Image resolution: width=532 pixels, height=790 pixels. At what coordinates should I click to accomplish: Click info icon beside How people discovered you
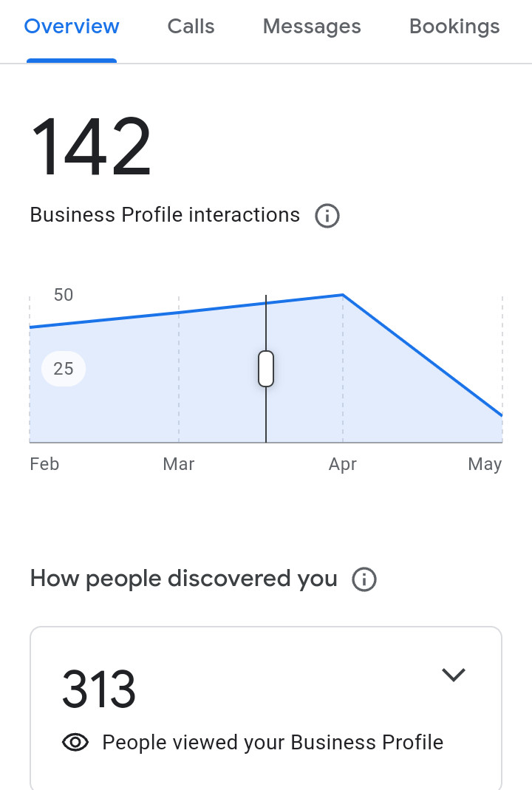tap(364, 580)
